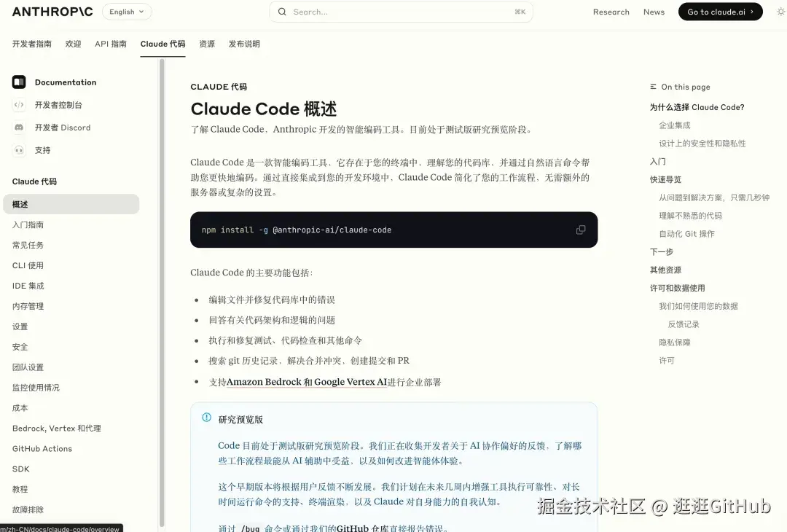Open Bedrock, Vertex 和代理 in sidebar
Screen dimensions: 787x532
pos(57,428)
